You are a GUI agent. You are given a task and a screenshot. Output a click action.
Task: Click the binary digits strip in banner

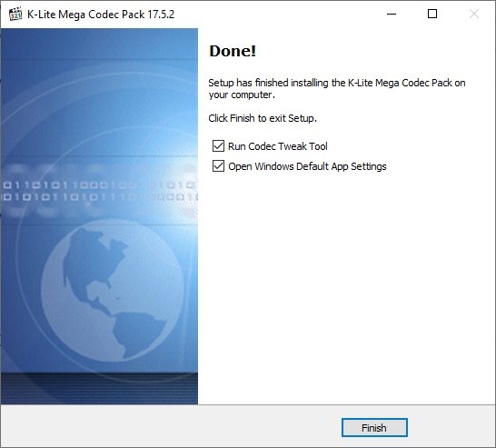point(99,191)
